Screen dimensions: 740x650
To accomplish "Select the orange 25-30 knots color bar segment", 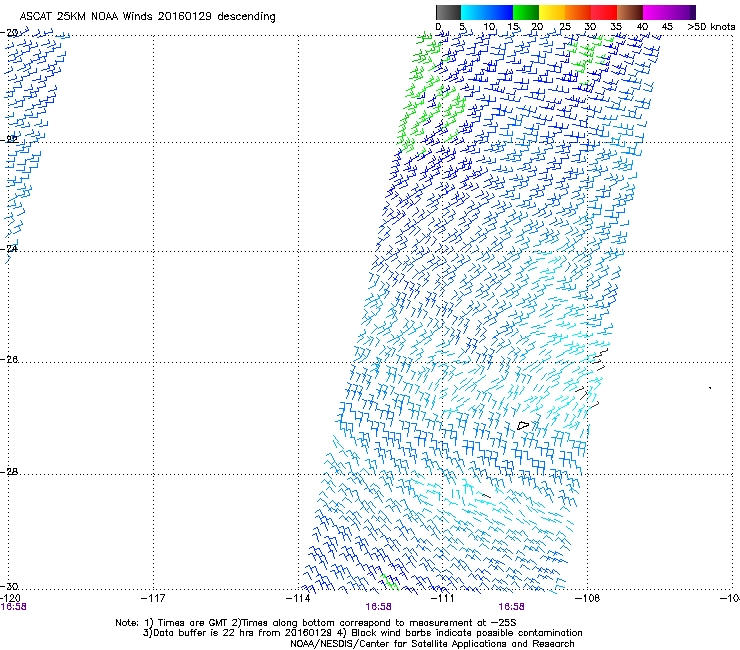I will point(578,12).
